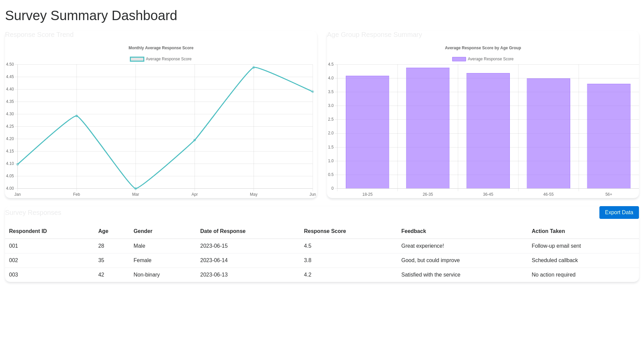Image resolution: width=644 pixels, height=362 pixels.
Task: Click the Survey Summary Dashboard heading
Action: pyautogui.click(x=91, y=15)
